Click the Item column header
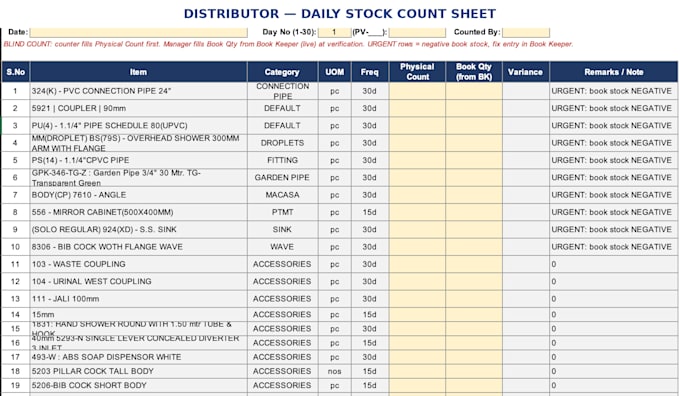 [139, 72]
